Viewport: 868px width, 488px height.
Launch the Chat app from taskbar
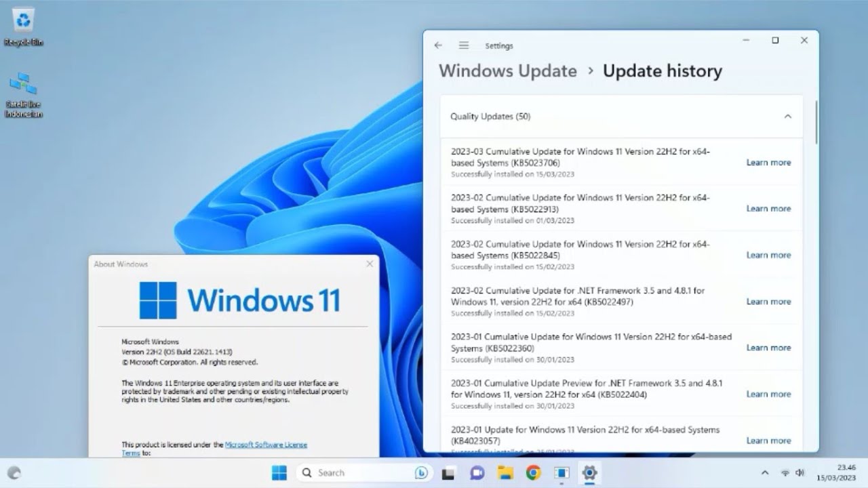tap(477, 473)
